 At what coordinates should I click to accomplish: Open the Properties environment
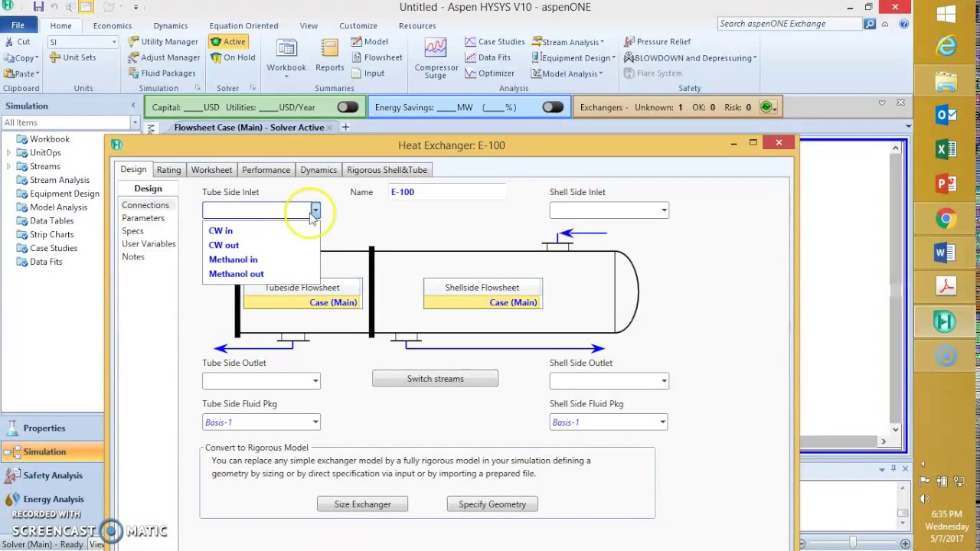[x=52, y=428]
